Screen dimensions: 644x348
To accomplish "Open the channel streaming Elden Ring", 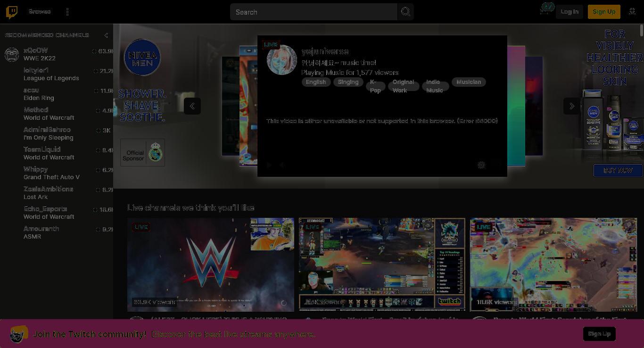I will (x=57, y=94).
